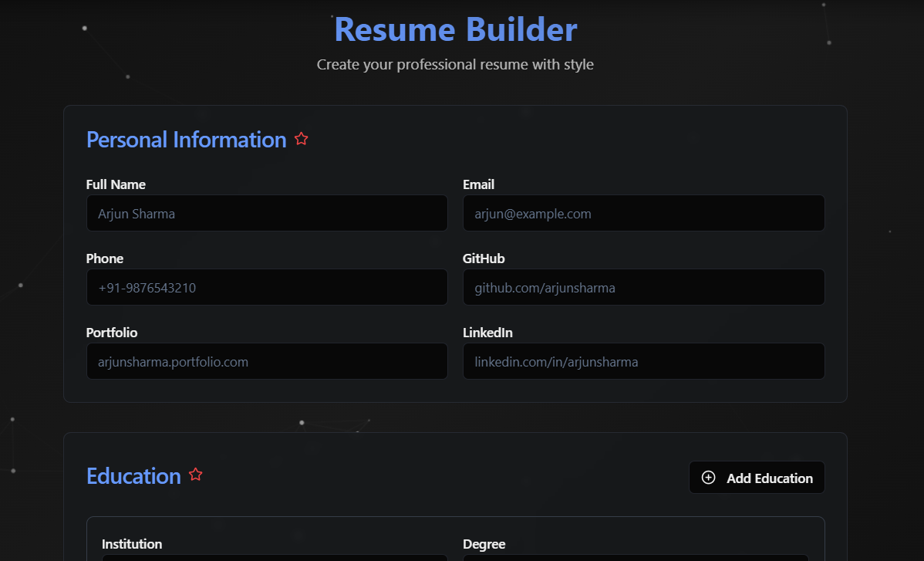
Task: Click the Education section heading
Action: point(133,476)
